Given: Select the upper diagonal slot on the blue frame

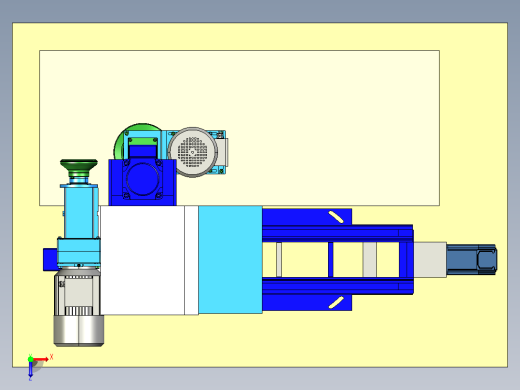Looking at the screenshot, I should click(336, 217).
